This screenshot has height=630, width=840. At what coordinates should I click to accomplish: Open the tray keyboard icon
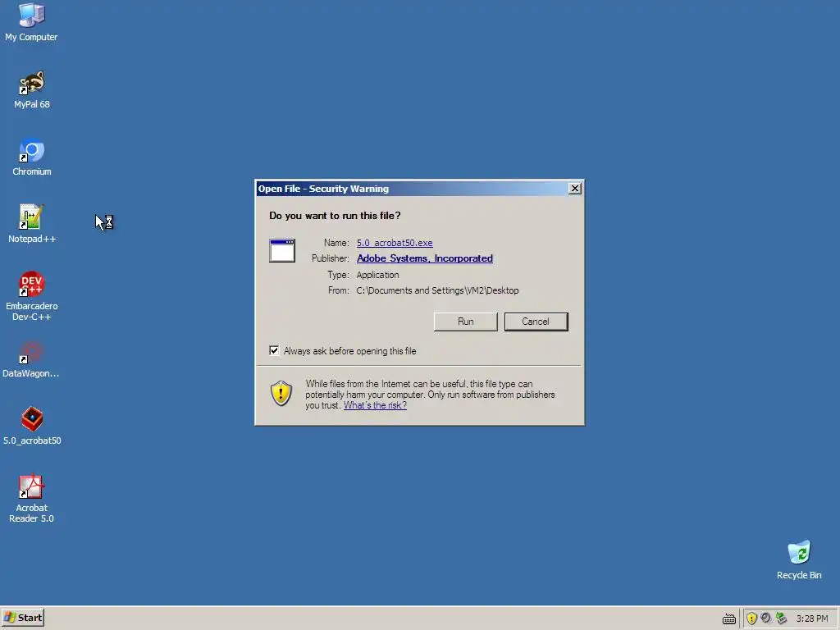tap(729, 619)
